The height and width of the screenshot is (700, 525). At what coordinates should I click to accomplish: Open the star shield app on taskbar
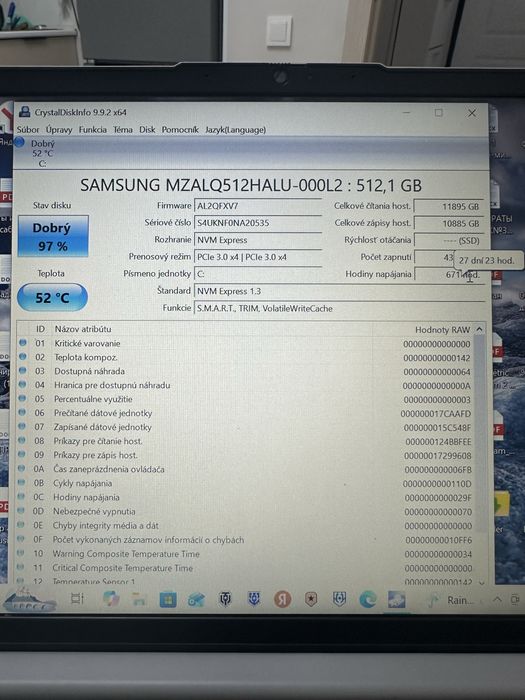(311, 600)
